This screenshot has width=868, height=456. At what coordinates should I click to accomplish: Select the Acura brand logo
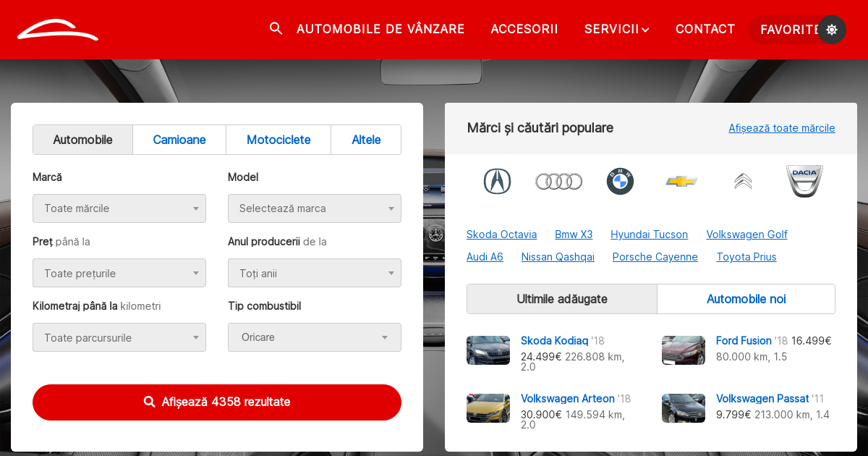point(497,181)
